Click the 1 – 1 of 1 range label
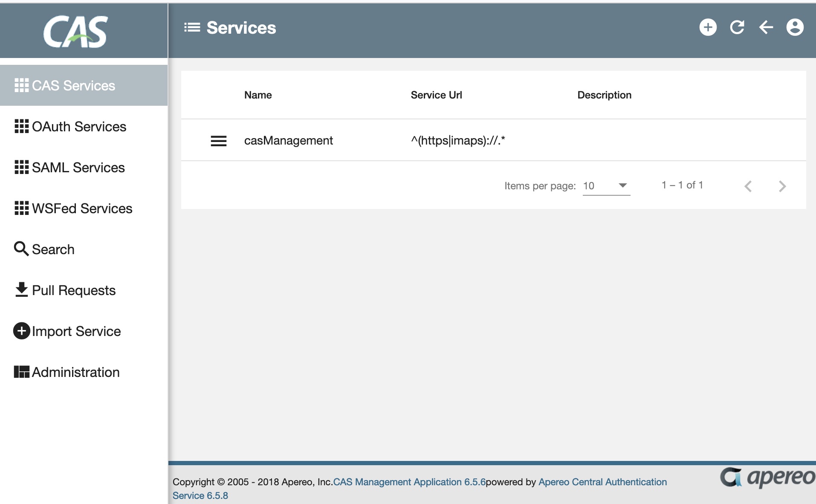The image size is (816, 504). 682,185
